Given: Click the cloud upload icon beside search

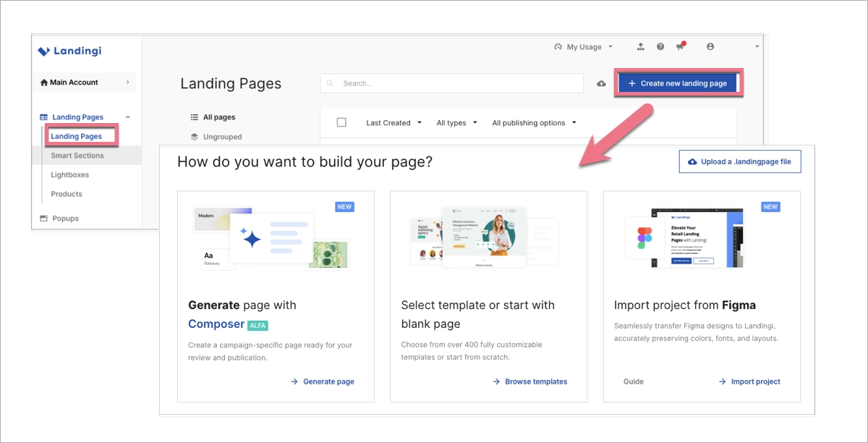Looking at the screenshot, I should click(x=600, y=83).
